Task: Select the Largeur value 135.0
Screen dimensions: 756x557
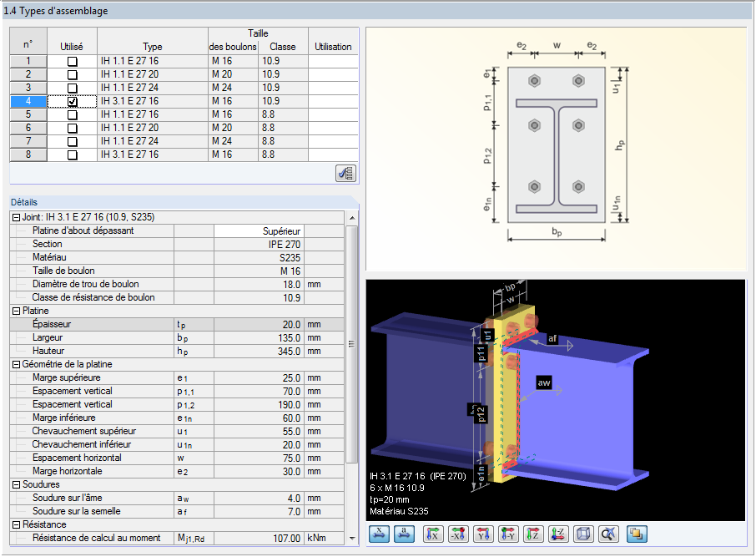Action: tap(259, 338)
